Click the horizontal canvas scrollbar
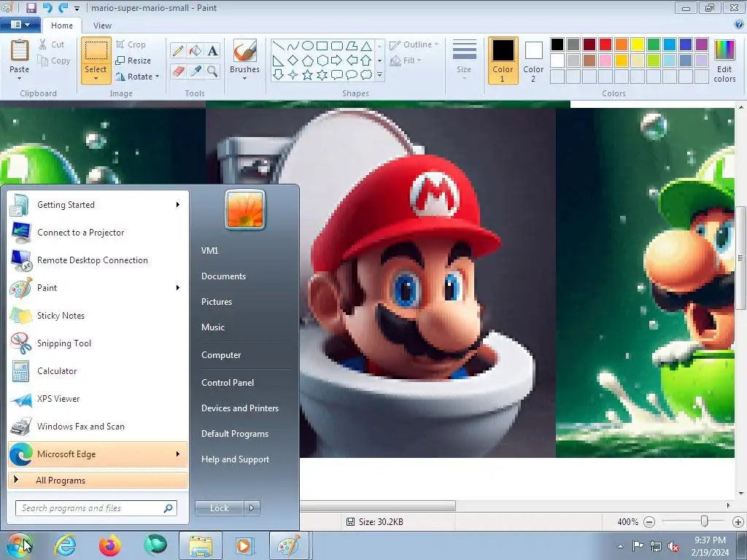747x560 pixels. point(377,506)
